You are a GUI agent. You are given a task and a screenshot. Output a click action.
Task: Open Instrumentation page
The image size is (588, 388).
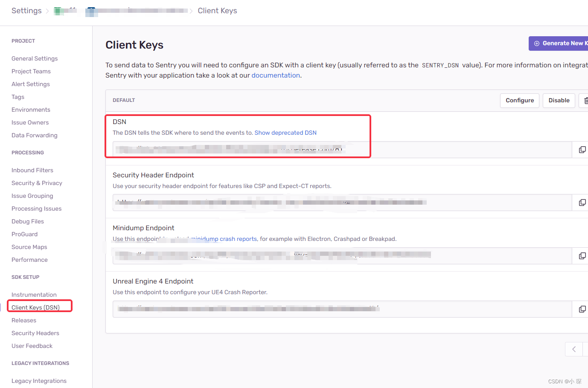coord(34,295)
